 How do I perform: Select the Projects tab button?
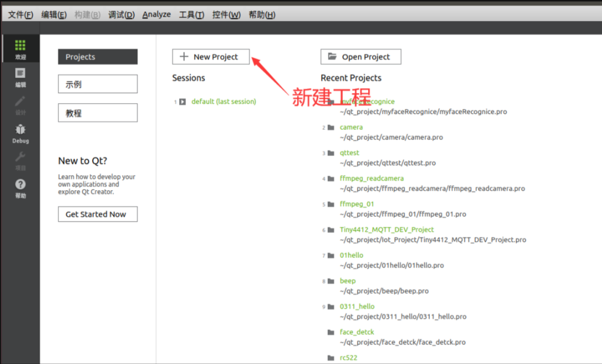pyautogui.click(x=98, y=57)
